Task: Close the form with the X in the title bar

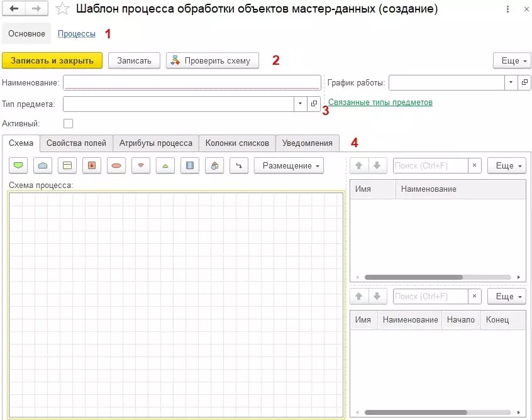Action: click(x=526, y=9)
